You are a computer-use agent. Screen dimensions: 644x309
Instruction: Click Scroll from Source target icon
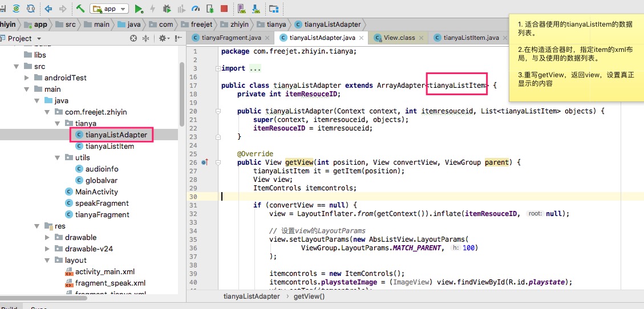click(133, 38)
